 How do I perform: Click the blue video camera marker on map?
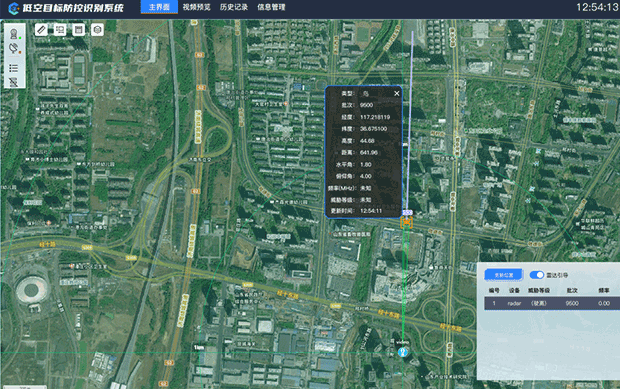(x=403, y=351)
